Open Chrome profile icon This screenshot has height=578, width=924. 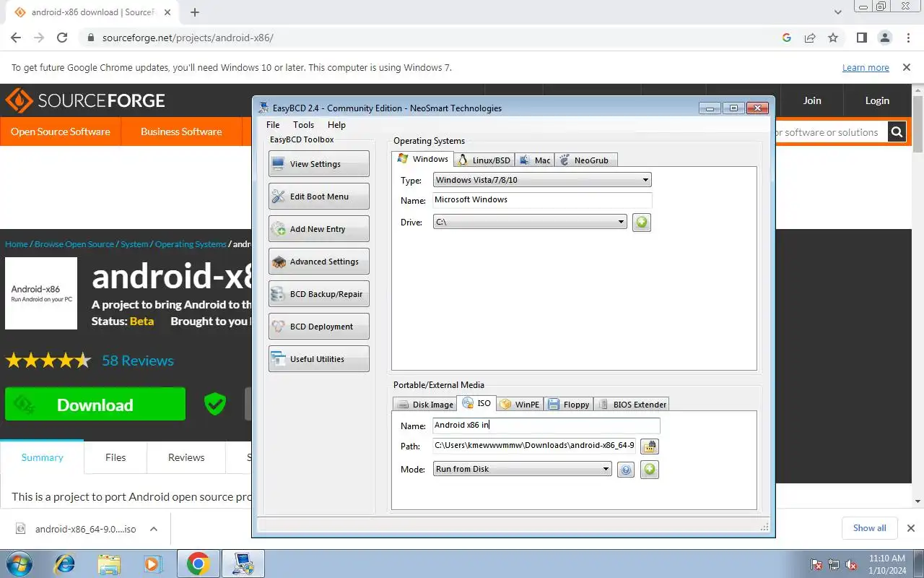point(884,38)
